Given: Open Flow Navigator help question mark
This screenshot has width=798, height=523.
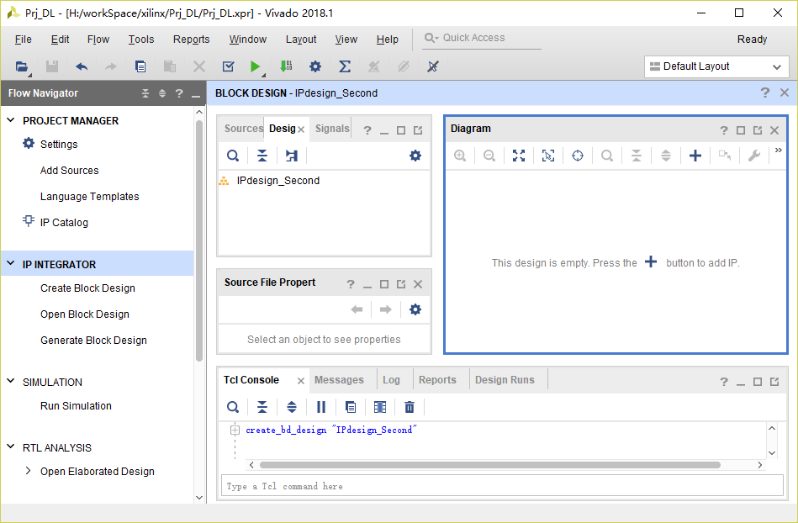Looking at the screenshot, I should point(179,93).
